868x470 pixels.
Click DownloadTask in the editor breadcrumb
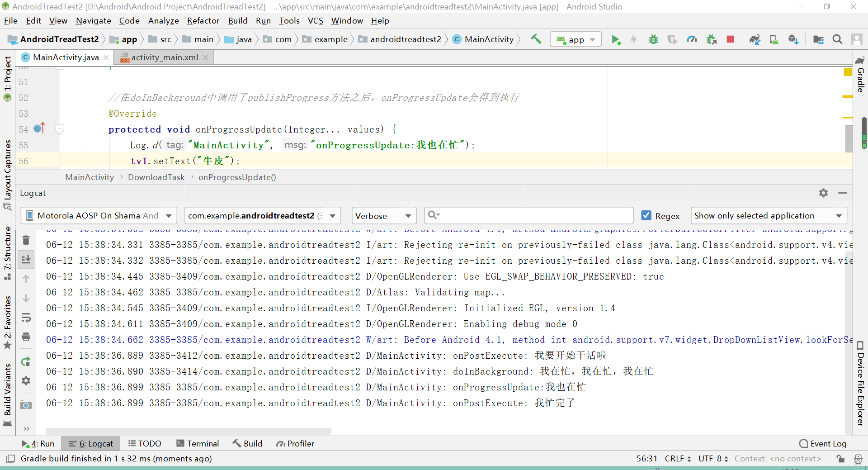click(156, 177)
